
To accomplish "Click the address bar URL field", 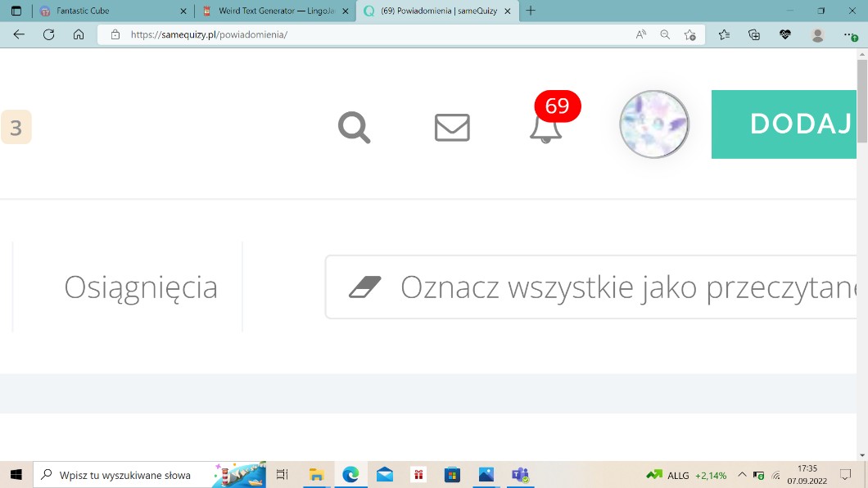I will (368, 34).
